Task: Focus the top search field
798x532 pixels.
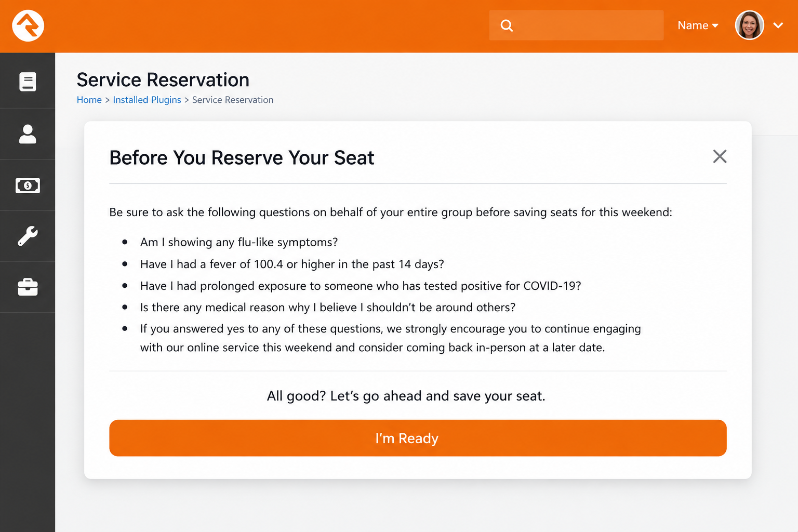Action: (576, 25)
